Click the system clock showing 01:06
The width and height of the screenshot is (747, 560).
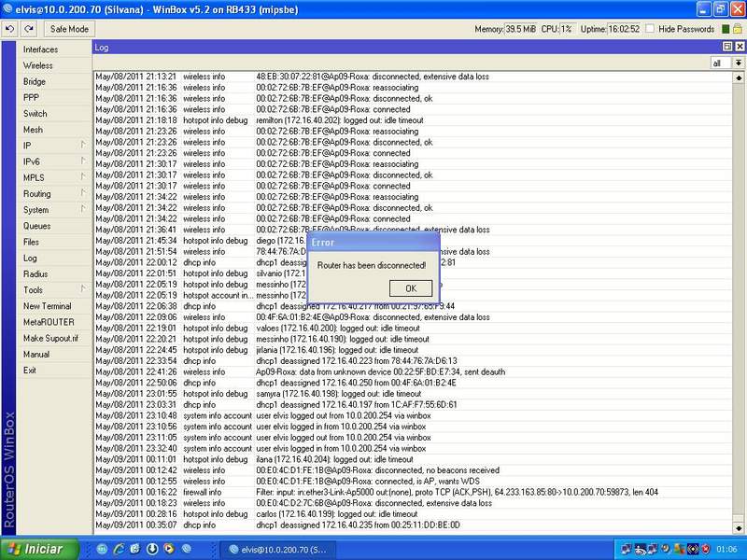[726, 550]
